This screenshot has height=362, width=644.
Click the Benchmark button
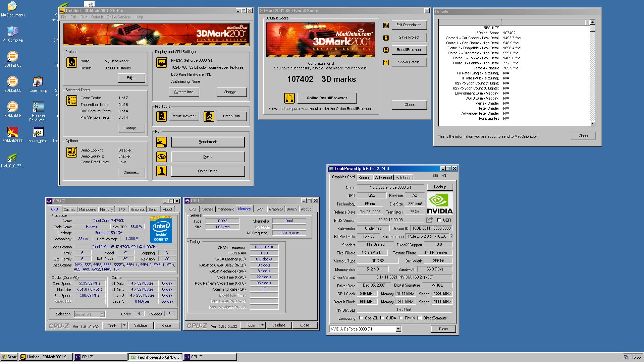pos(208,142)
